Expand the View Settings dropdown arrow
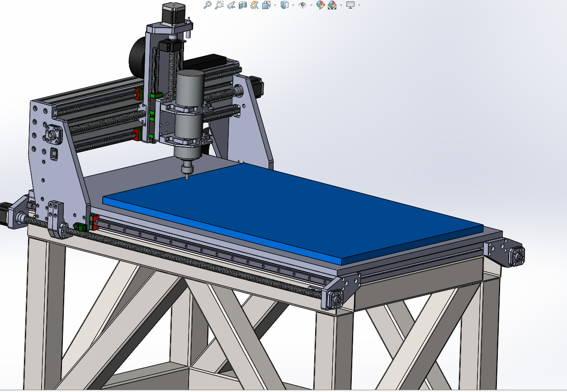567x392 pixels. click(359, 5)
